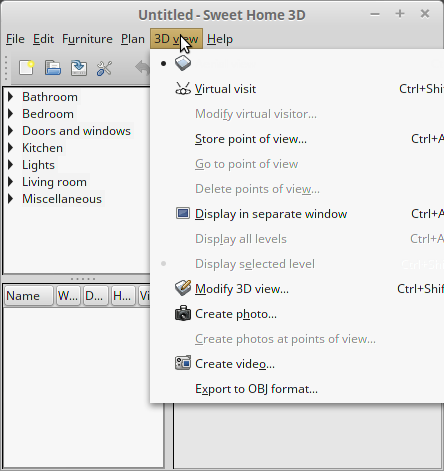Viewport: 444px width, 471px height.
Task: Choose Modify 3D view... entry
Action: [x=297, y=289]
